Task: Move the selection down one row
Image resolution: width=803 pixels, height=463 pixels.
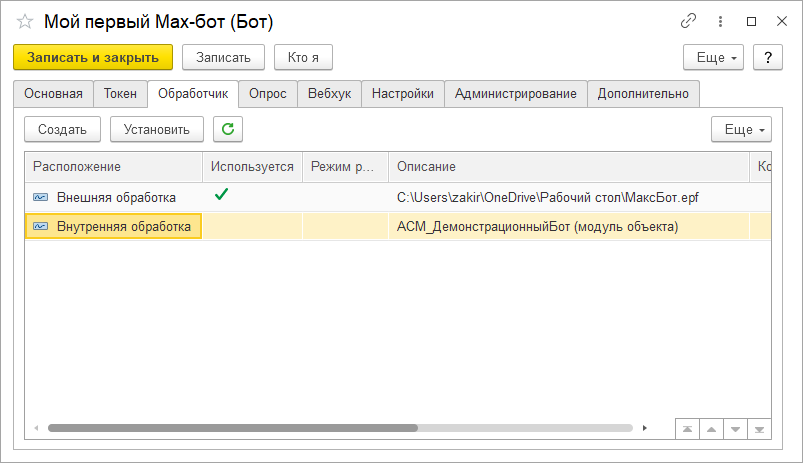Action: 735,429
